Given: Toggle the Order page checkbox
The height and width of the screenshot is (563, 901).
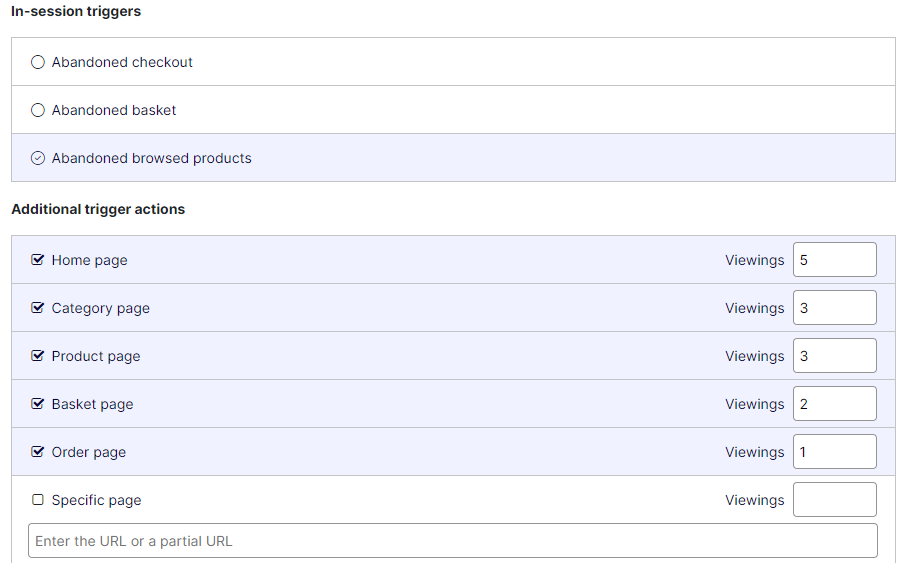Looking at the screenshot, I should click(38, 452).
